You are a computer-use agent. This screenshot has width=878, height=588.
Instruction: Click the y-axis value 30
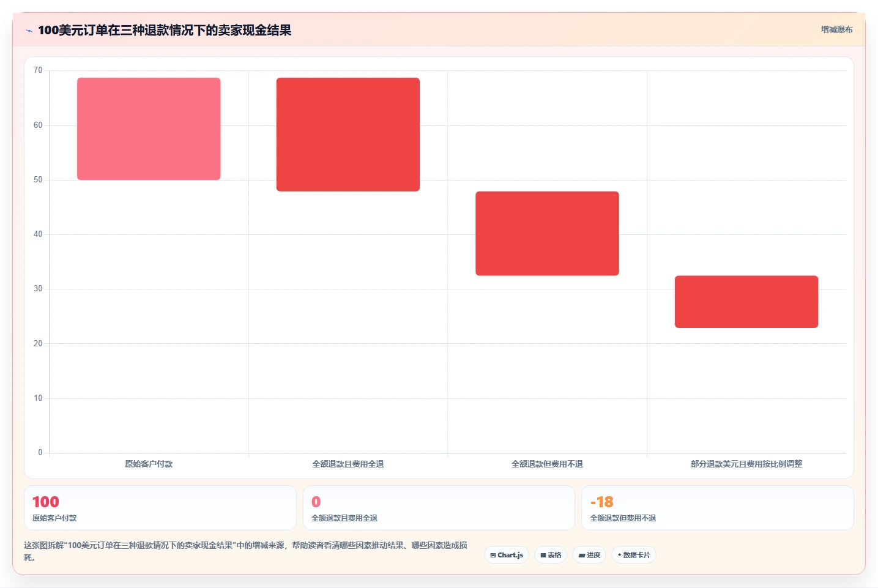(38, 289)
